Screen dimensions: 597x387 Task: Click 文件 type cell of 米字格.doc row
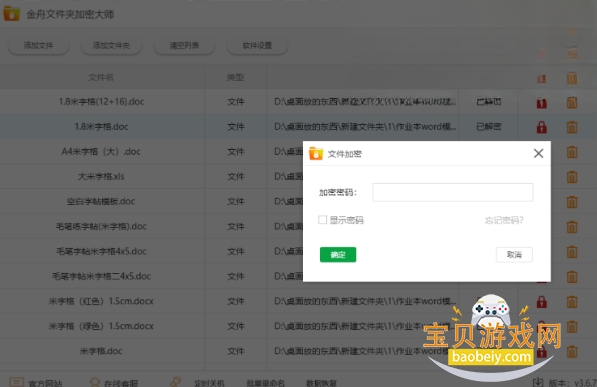coord(236,351)
